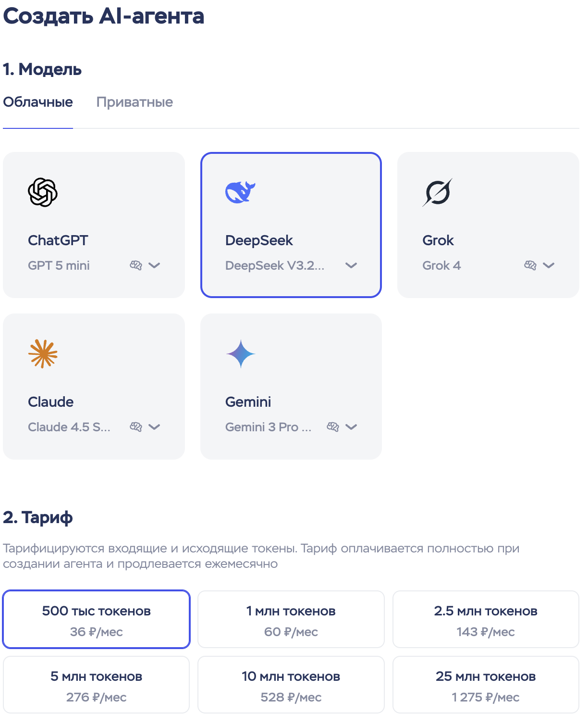This screenshot has width=588, height=726.
Task: Click the brain icon on Grok card
Action: [530, 265]
